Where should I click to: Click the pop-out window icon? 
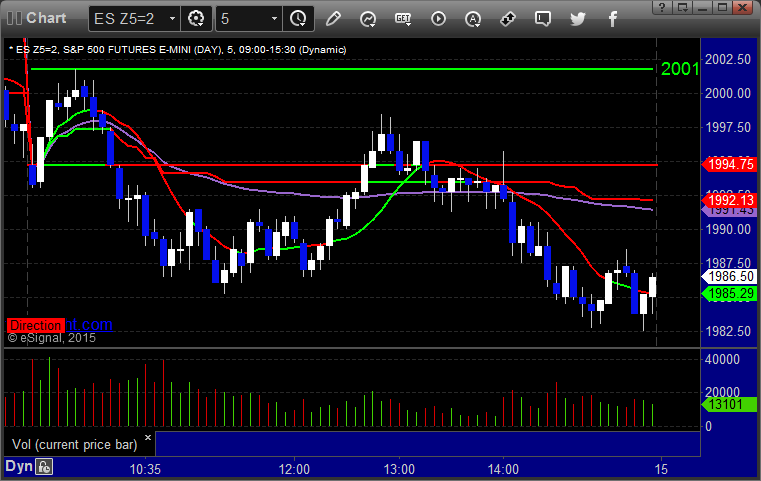[682, 7]
